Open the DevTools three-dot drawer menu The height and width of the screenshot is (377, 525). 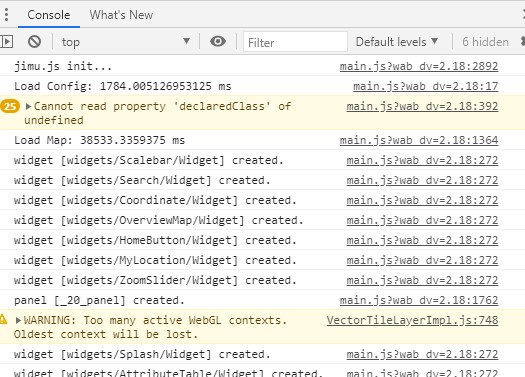pos(6,15)
